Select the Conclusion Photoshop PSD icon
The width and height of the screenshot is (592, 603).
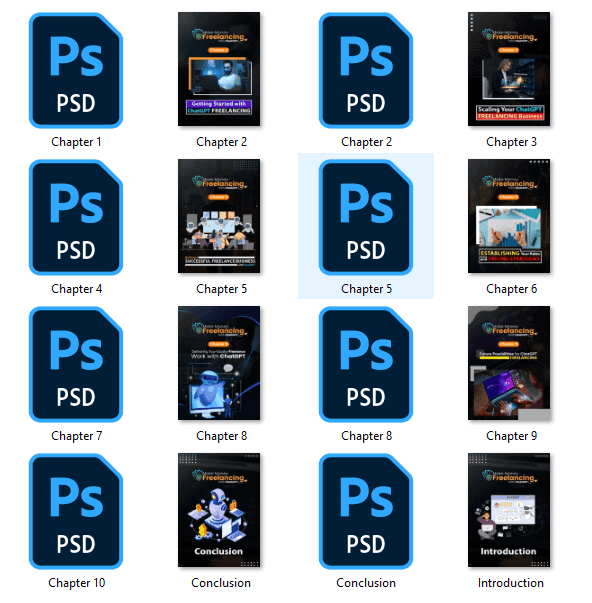tap(366, 511)
